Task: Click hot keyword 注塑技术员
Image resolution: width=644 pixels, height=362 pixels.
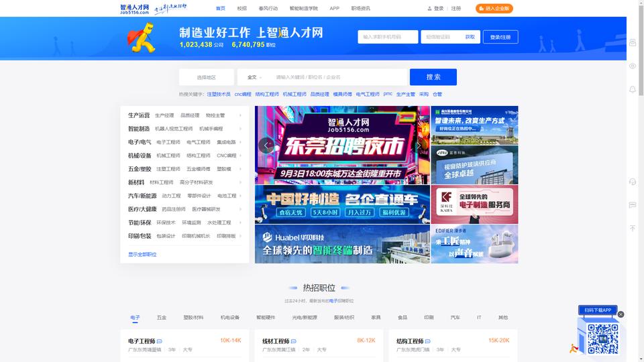Action: click(219, 94)
